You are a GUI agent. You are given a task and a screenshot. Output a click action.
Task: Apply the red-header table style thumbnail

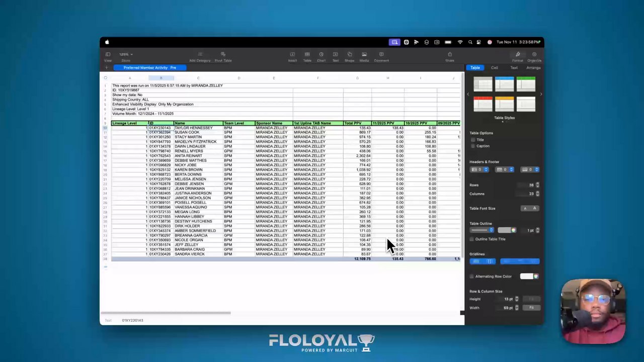coord(483,104)
